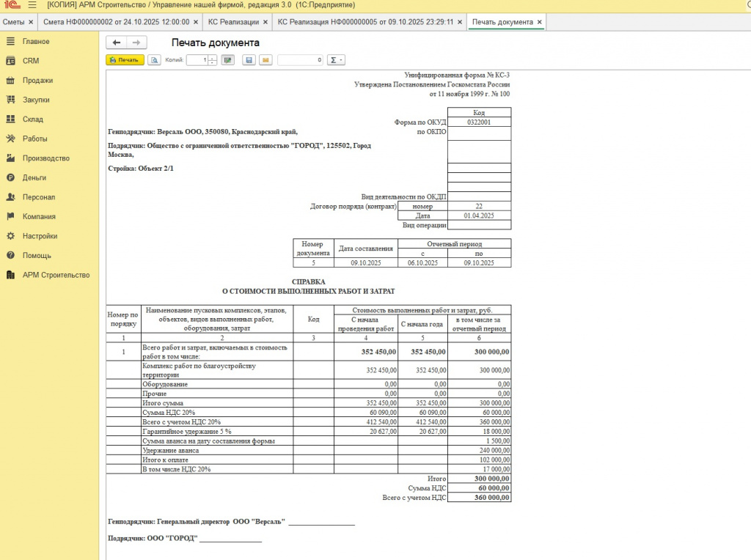Expand the sigma sum dropdown
Viewport: 751px width, 560px height.
pyautogui.click(x=337, y=60)
